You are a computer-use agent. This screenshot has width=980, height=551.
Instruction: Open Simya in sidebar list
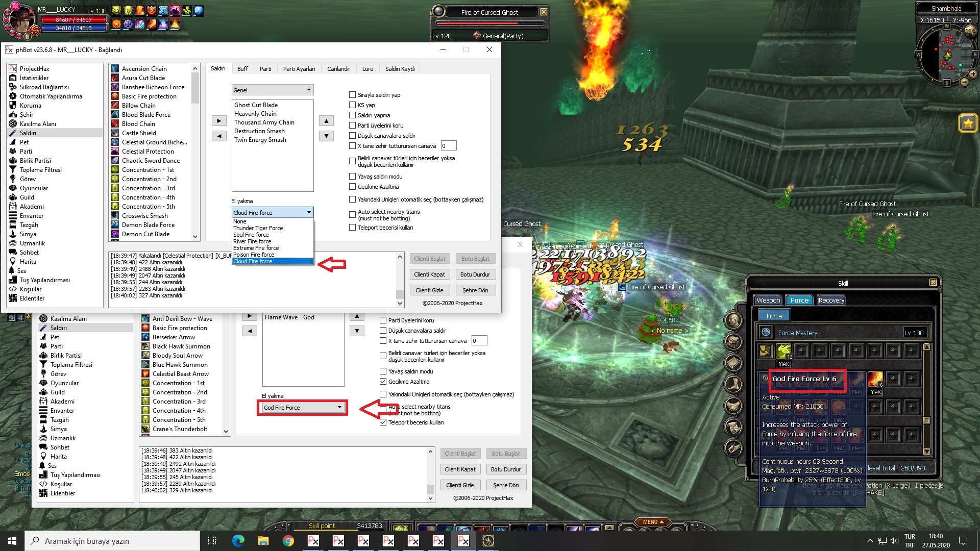[28, 234]
